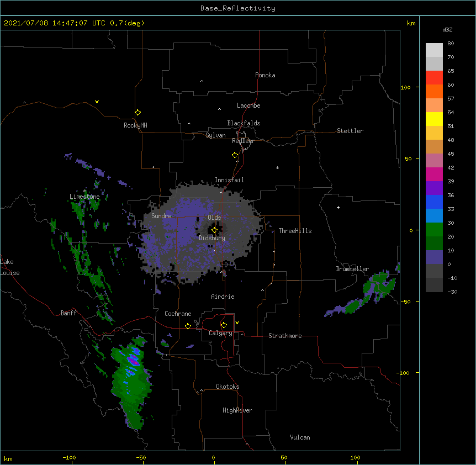
Task: Click the Airdrie label
Action: [223, 297]
